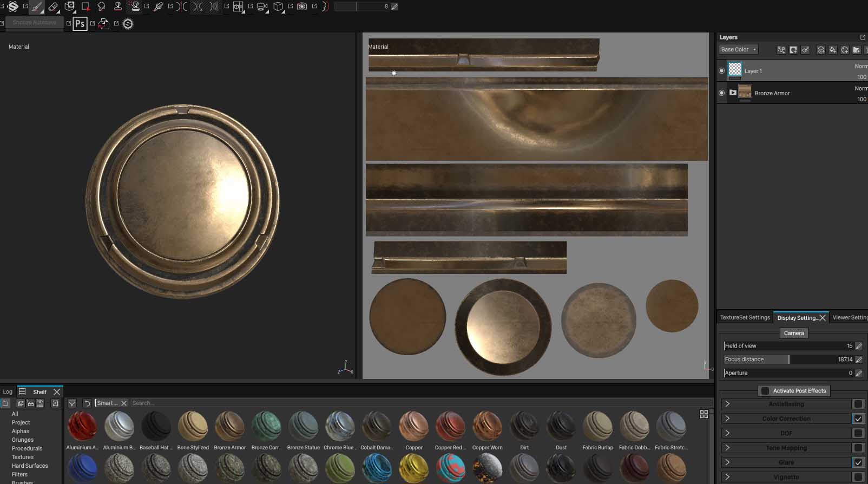Click the shelf filter funnel icon

[72, 403]
